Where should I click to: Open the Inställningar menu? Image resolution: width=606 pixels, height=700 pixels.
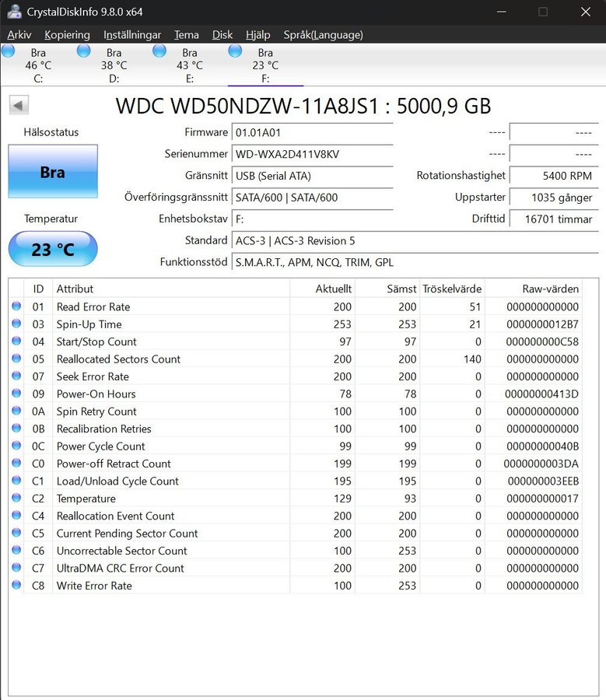132,35
